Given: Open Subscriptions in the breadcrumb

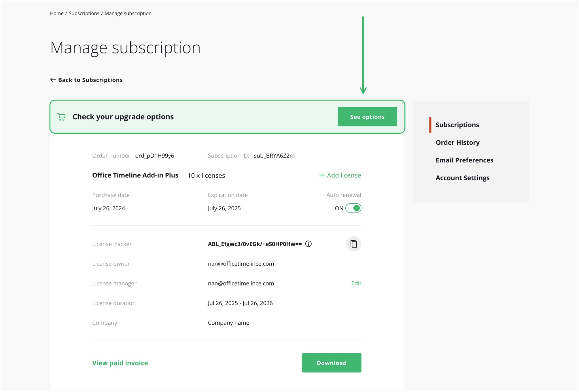Looking at the screenshot, I should pyautogui.click(x=84, y=13).
